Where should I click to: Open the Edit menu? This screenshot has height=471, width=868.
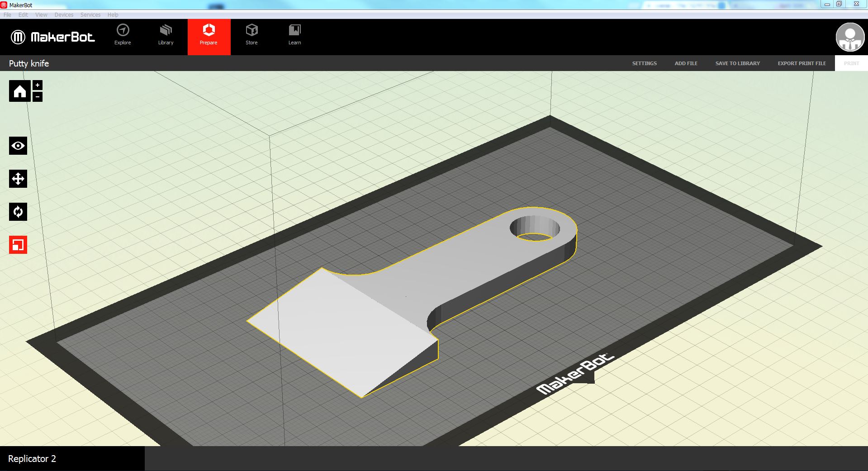[x=23, y=15]
